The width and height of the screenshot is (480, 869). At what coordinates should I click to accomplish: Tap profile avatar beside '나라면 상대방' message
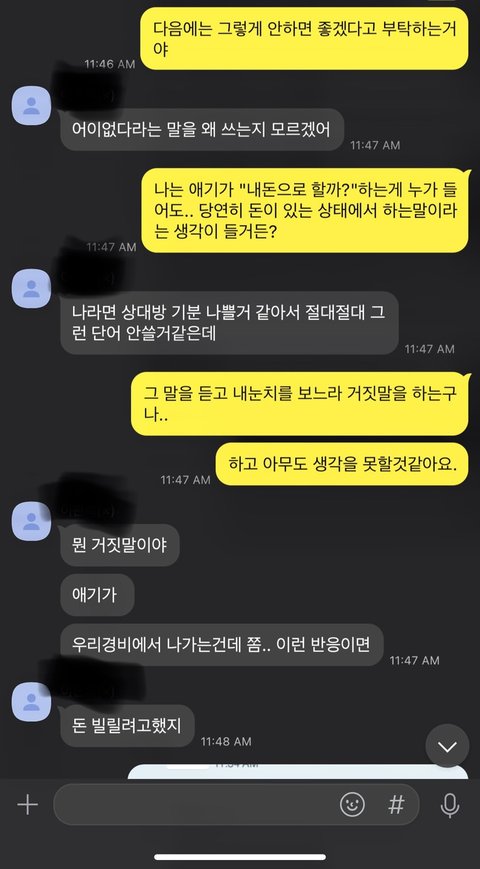pos(32,288)
